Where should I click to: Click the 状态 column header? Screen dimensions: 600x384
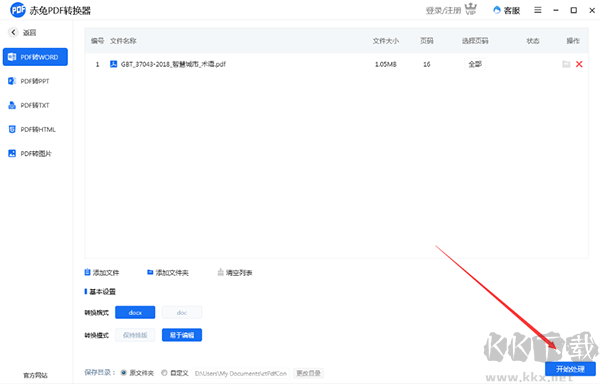[x=533, y=41]
